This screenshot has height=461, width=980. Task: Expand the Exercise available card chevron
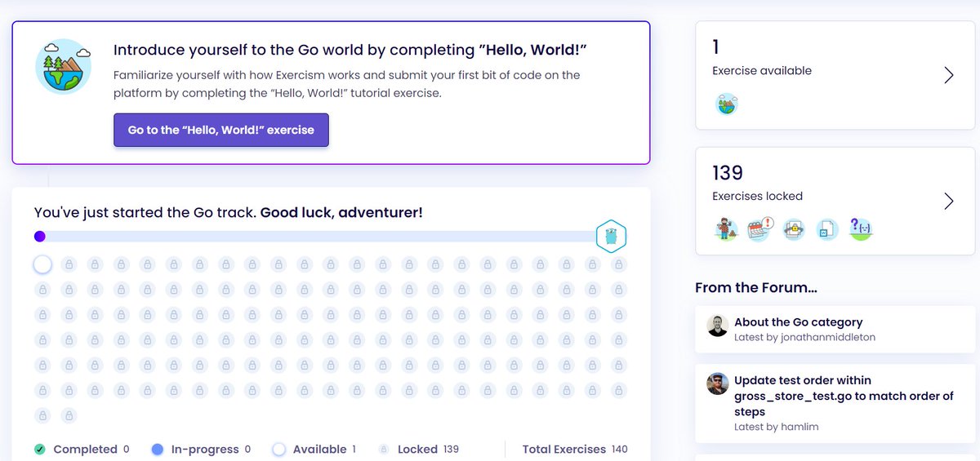tap(949, 76)
